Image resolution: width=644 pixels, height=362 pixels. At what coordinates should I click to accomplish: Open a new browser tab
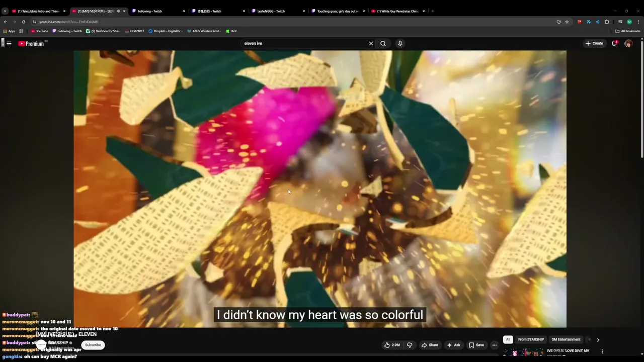[x=433, y=11]
